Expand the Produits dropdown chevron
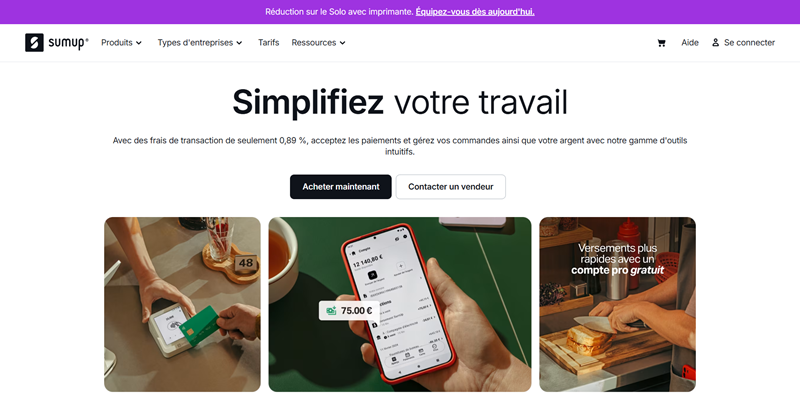This screenshot has height=412, width=800. tap(139, 43)
